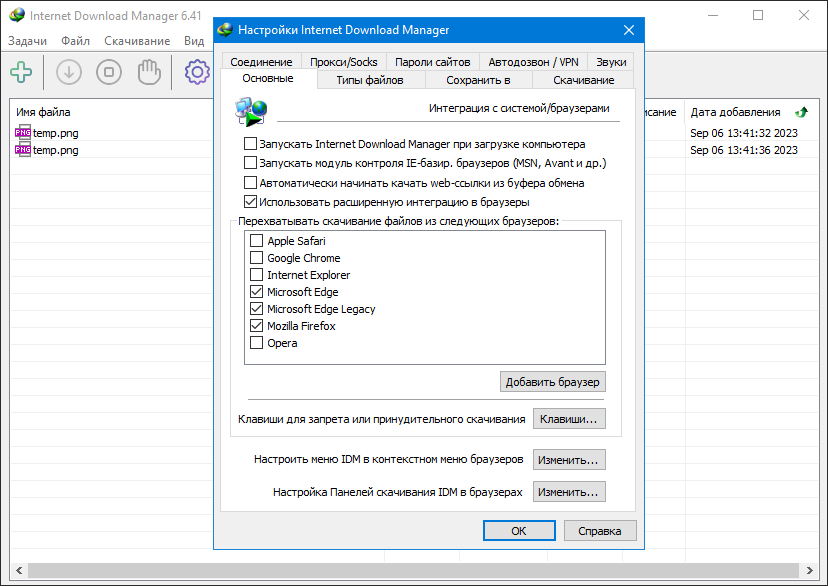Sort by Дата добавления column header
The image size is (828, 586).
(x=735, y=112)
